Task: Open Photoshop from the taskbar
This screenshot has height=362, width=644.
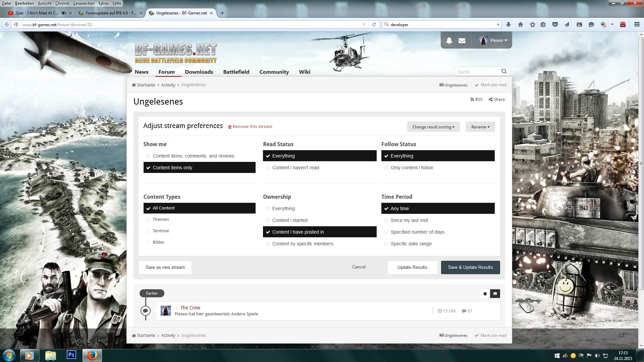Action: coord(71,355)
